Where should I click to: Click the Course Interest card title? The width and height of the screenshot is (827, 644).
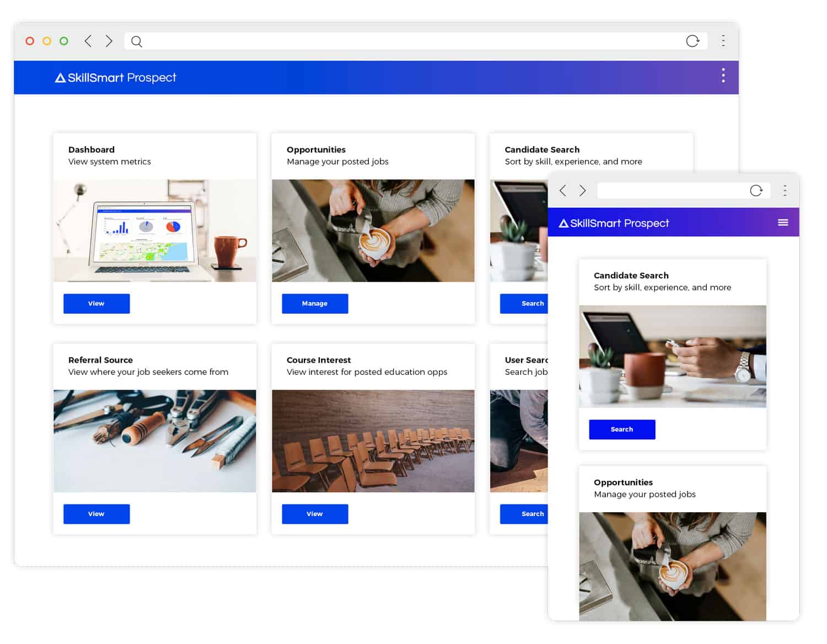[x=319, y=360]
